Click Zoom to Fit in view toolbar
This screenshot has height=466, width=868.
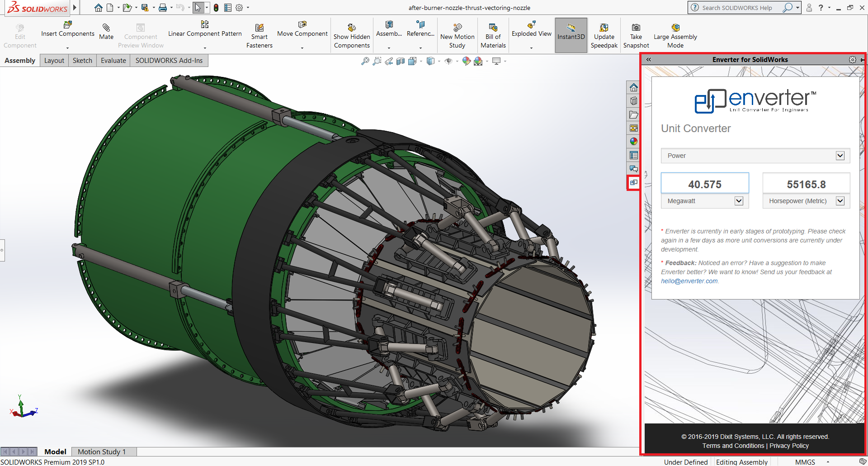pos(365,61)
